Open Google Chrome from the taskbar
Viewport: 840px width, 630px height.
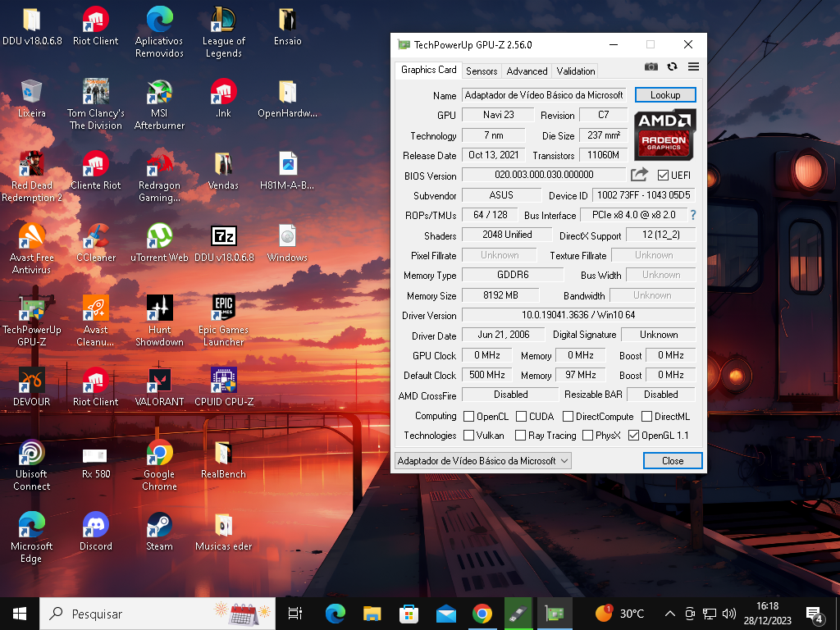(482, 614)
